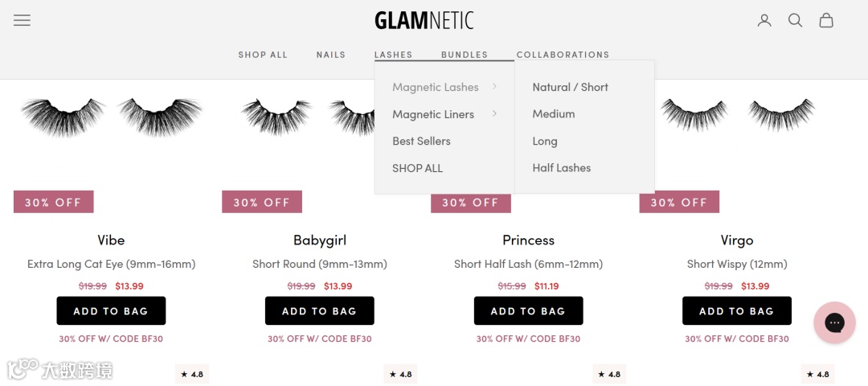This screenshot has width=868, height=386.
Task: Expand the Magnetic Lashes submenu arrow
Action: pos(494,86)
